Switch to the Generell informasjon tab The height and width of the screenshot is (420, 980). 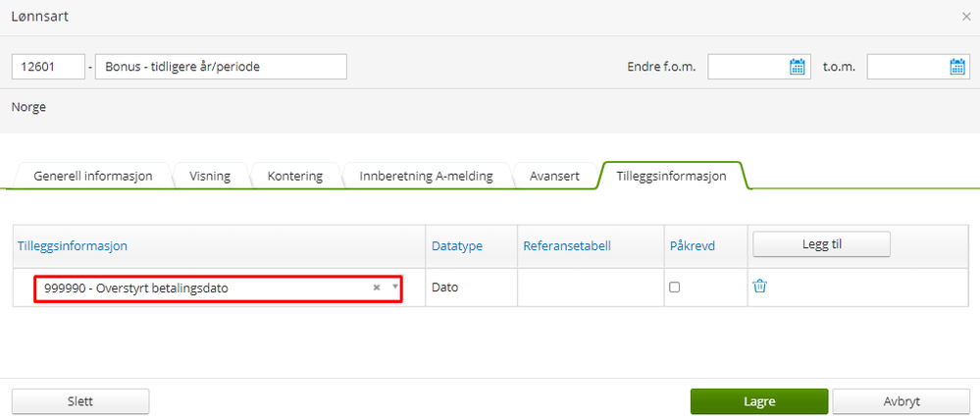[x=92, y=177]
